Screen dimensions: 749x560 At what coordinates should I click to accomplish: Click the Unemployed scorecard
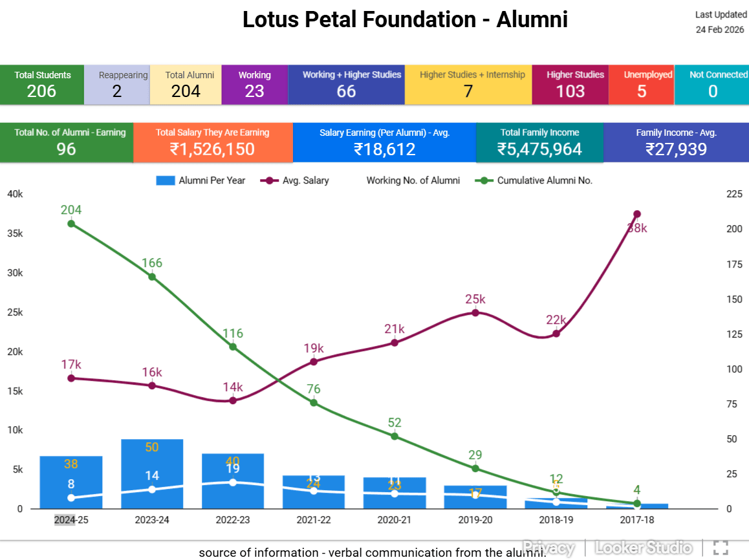point(642,85)
